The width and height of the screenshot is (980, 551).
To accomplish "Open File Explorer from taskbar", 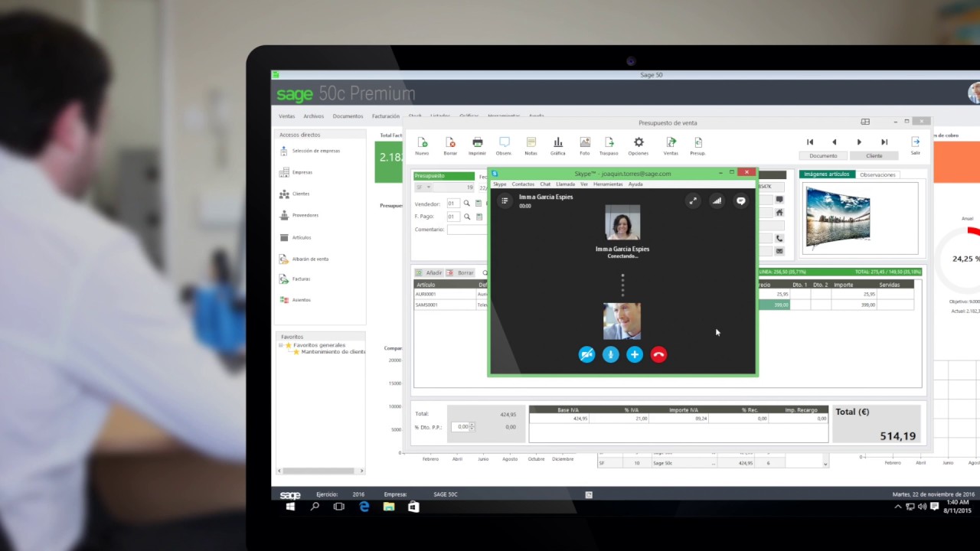I will (x=389, y=507).
